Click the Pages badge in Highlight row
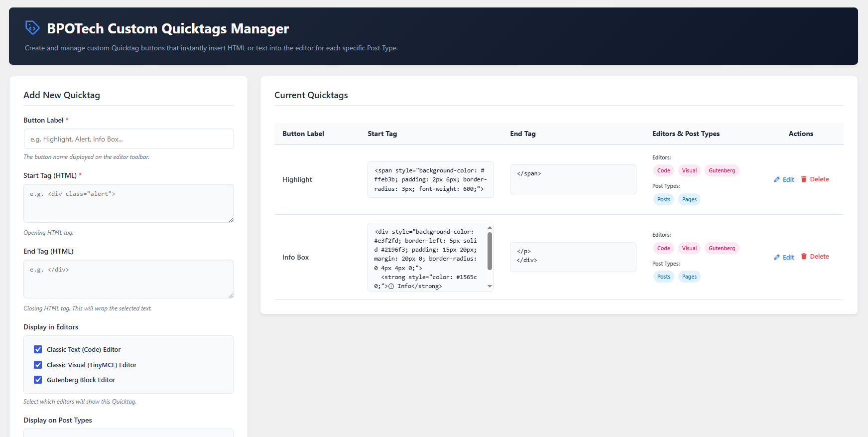The image size is (868, 437). click(x=689, y=199)
